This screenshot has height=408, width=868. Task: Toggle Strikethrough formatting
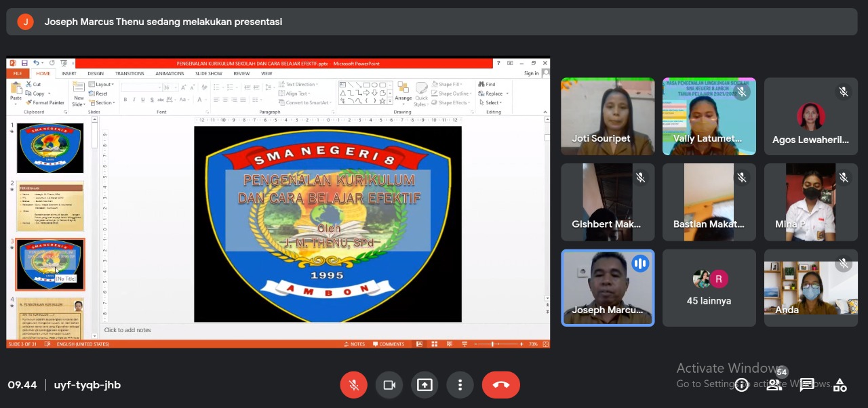pyautogui.click(x=161, y=100)
